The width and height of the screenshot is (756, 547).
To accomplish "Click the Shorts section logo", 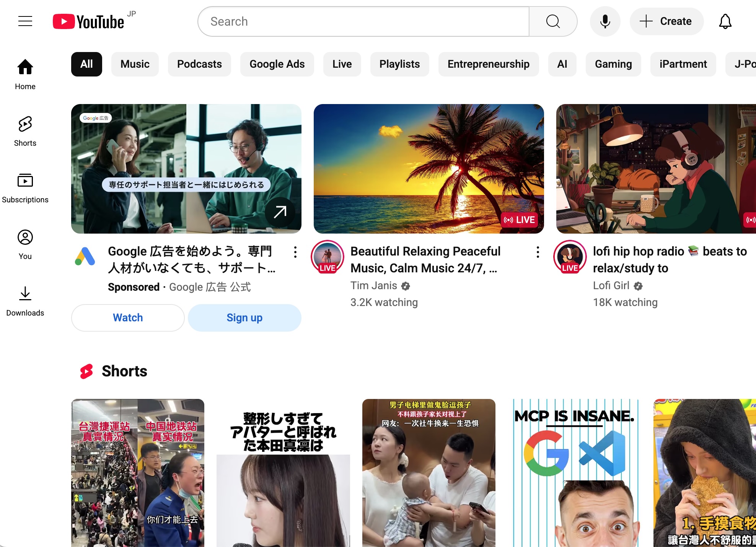I will click(x=86, y=371).
